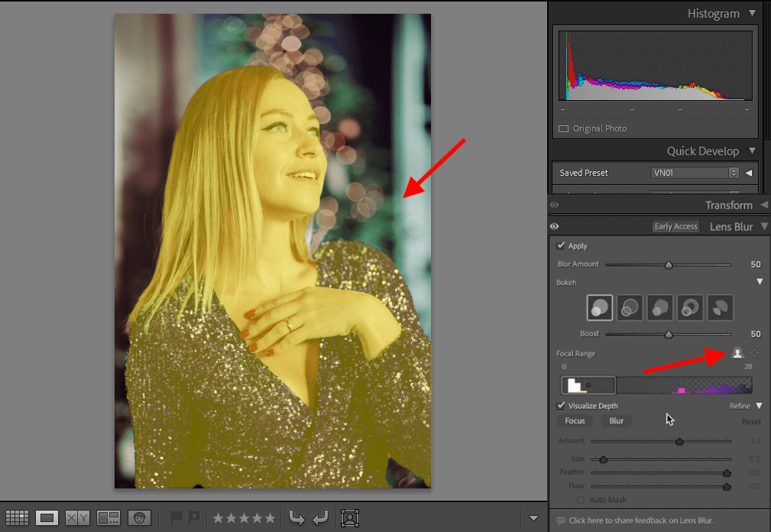Viewport: 771px width, 532px height.
Task: Open Survey view icon
Action: 109,517
